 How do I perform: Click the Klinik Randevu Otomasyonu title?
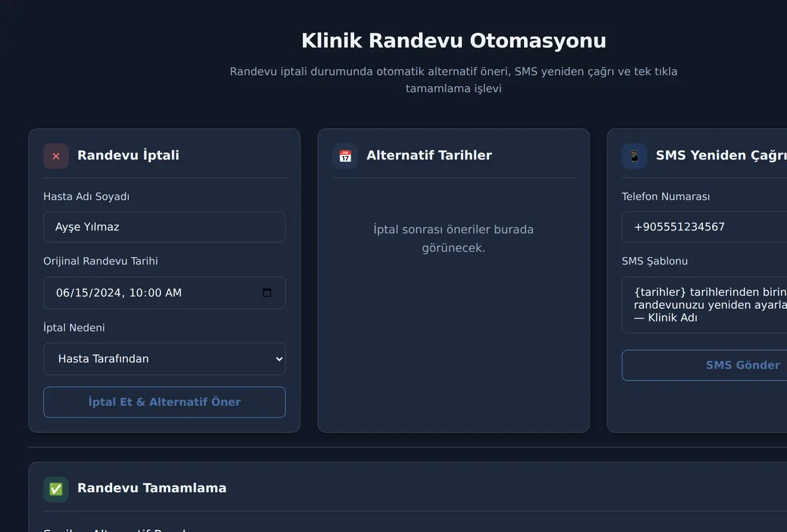[x=454, y=41]
